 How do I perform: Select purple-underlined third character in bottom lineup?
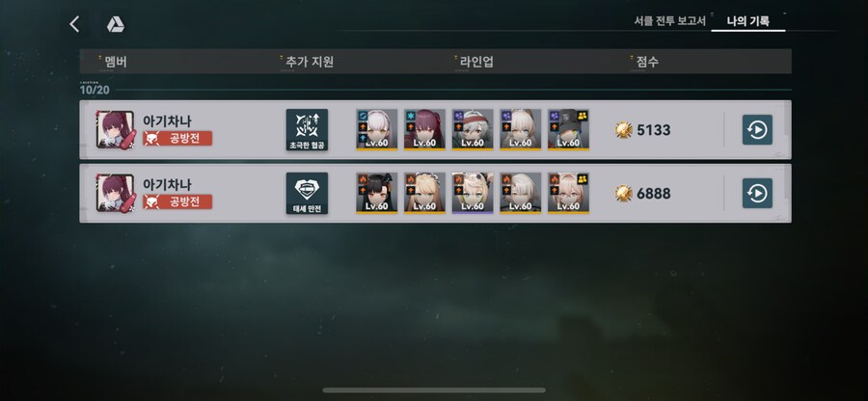(473, 193)
